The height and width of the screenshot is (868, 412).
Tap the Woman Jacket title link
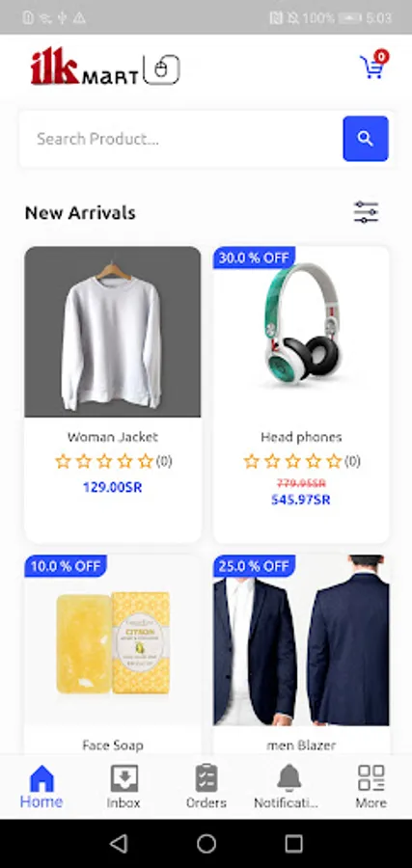(113, 437)
